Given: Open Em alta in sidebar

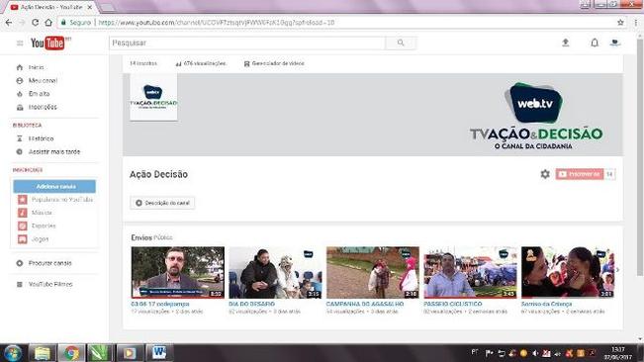Looking at the screenshot, I should [x=33, y=94].
